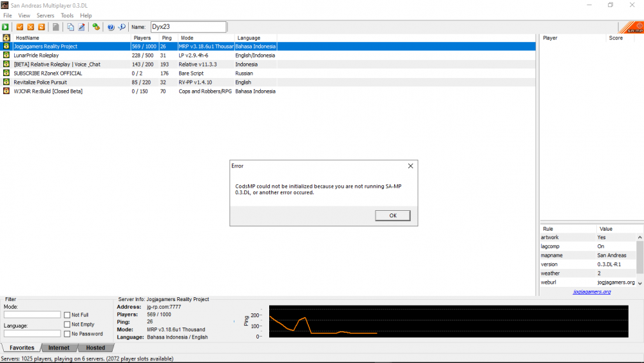Click the Delete Server orange X icon
The height and width of the screenshot is (363, 644).
point(30,26)
